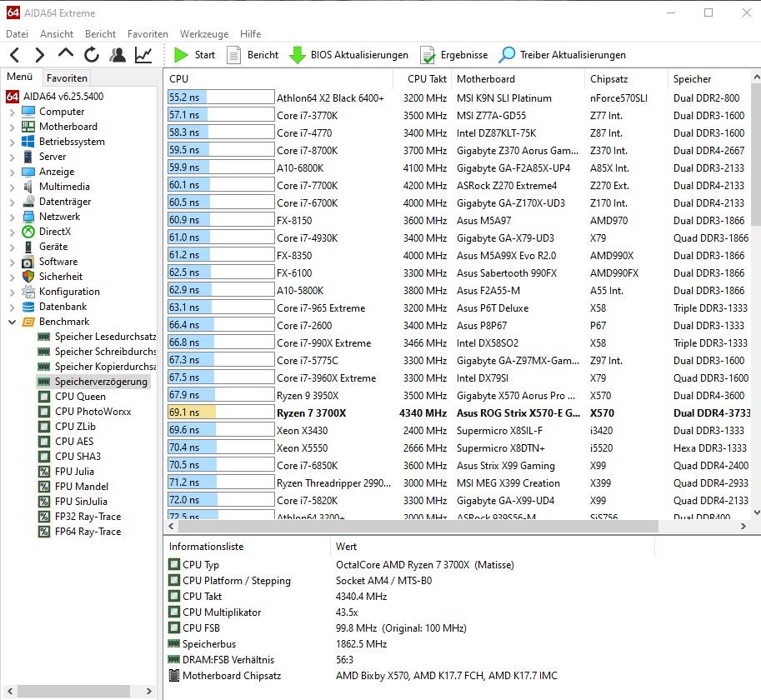Image resolution: width=761 pixels, height=700 pixels.
Task: Expand the Computer tree node
Action: click(x=13, y=112)
